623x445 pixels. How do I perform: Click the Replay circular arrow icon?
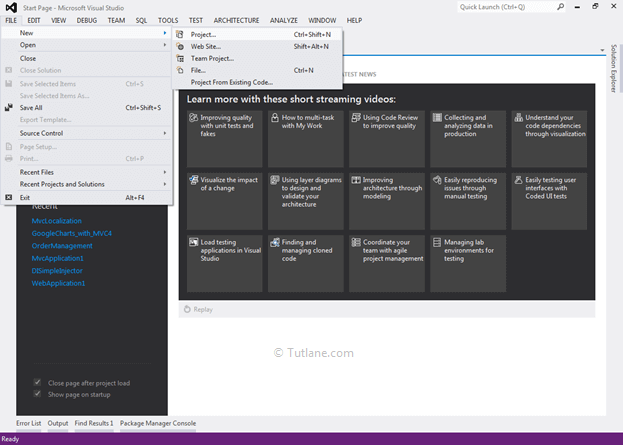click(x=187, y=309)
